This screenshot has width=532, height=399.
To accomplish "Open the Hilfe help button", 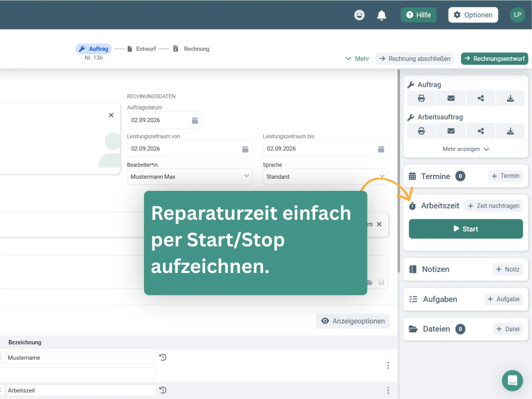I will pyautogui.click(x=418, y=15).
